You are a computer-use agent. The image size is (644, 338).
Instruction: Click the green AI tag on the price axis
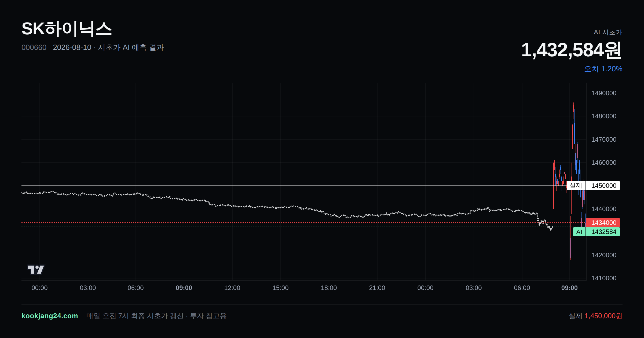pos(579,232)
